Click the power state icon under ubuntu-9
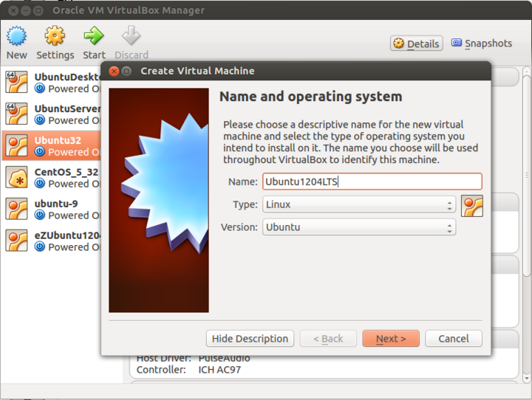 (40, 215)
